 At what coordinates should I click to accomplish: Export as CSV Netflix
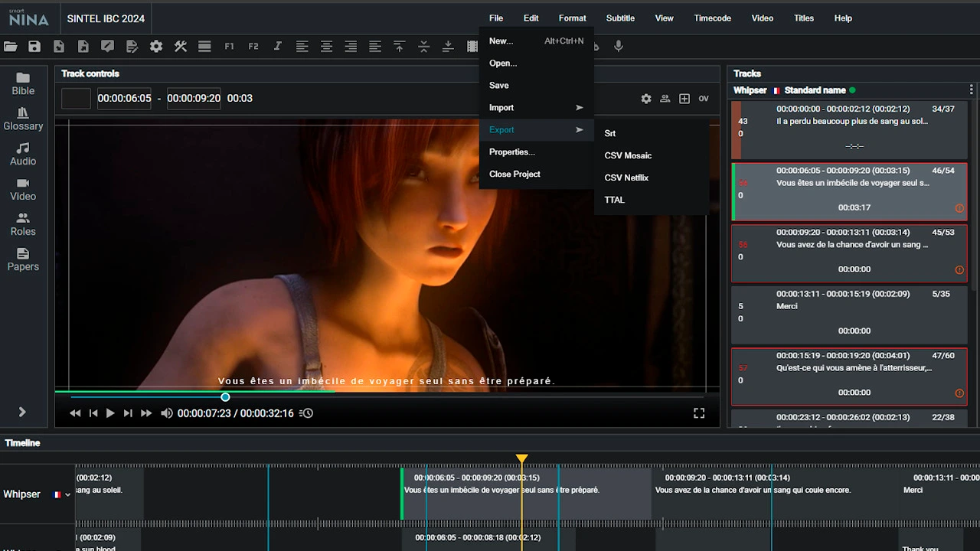tap(651, 178)
